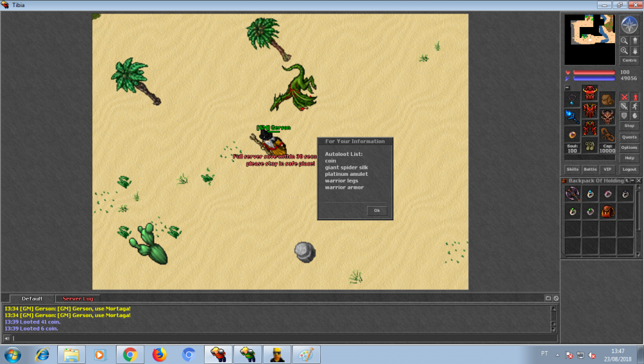Select the double axe in backpack
The width and height of the screenshot is (644, 364).
pyautogui.click(x=573, y=194)
